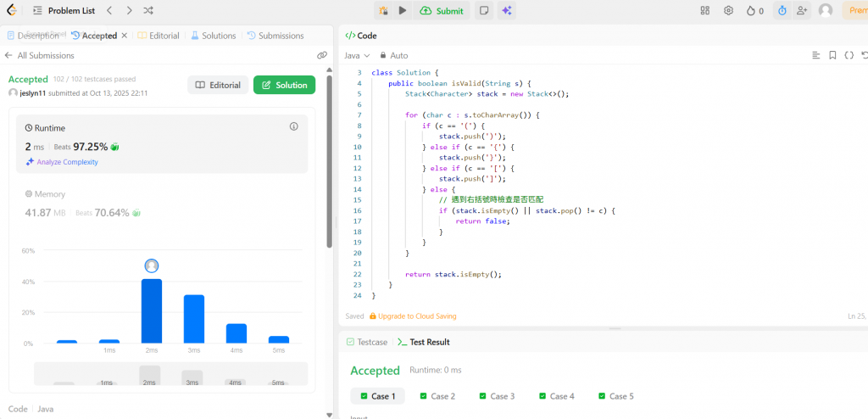Screen dimensions: 868x419
Task: Open the user profile avatar menu
Action: pos(826,10)
